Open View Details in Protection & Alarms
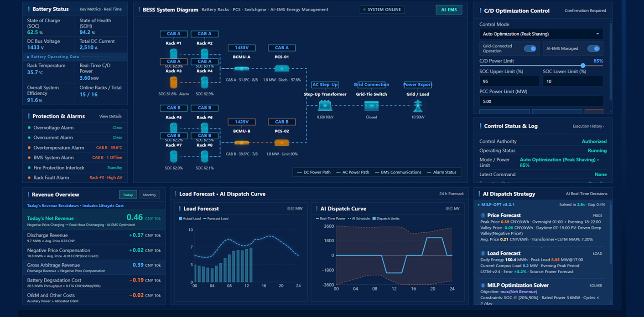The width and height of the screenshot is (644, 317). (x=110, y=117)
